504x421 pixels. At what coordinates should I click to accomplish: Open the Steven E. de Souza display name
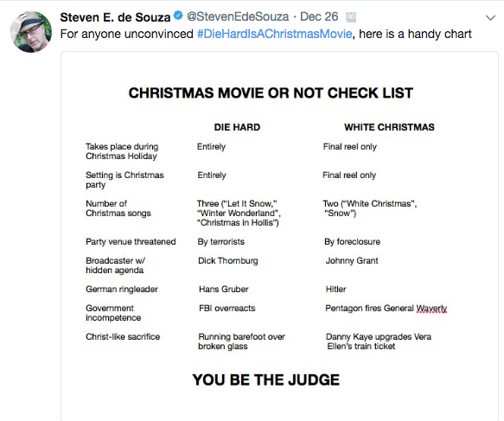coord(115,17)
